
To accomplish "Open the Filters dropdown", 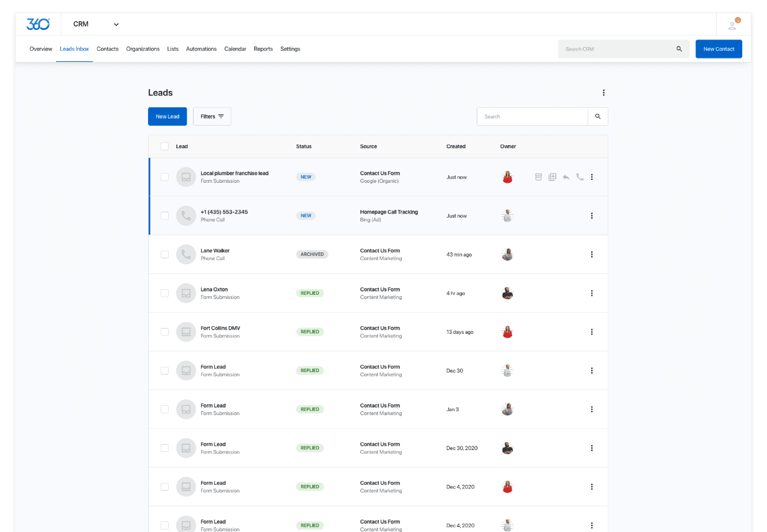I will point(212,117).
